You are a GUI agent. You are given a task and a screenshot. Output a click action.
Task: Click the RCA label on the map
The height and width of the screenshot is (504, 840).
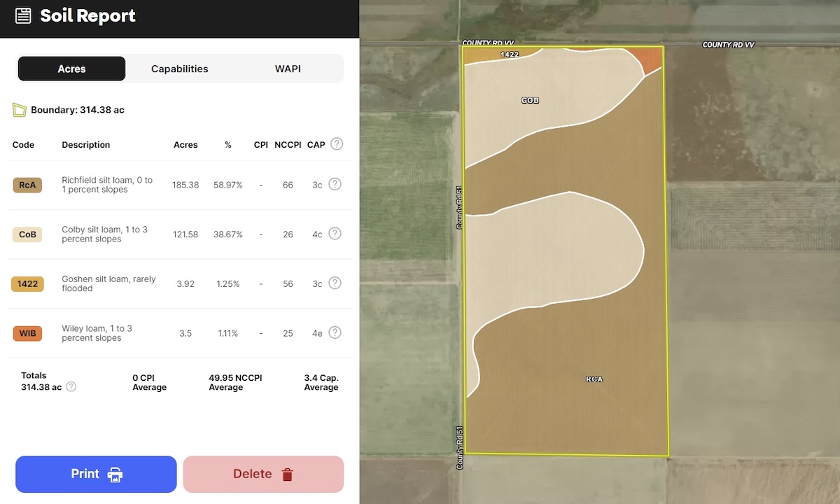[594, 379]
